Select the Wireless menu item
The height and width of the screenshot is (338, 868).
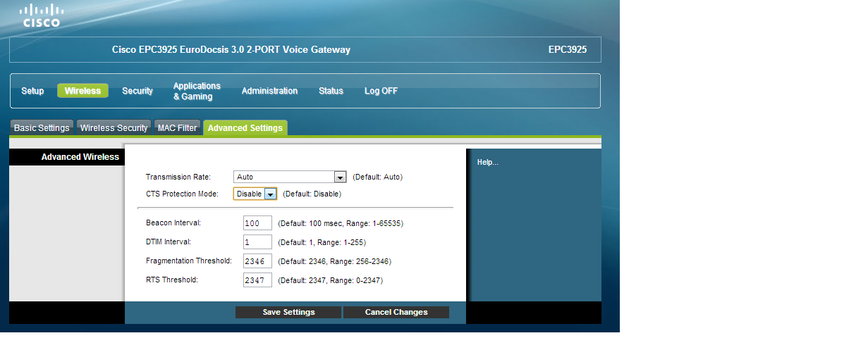click(x=82, y=91)
